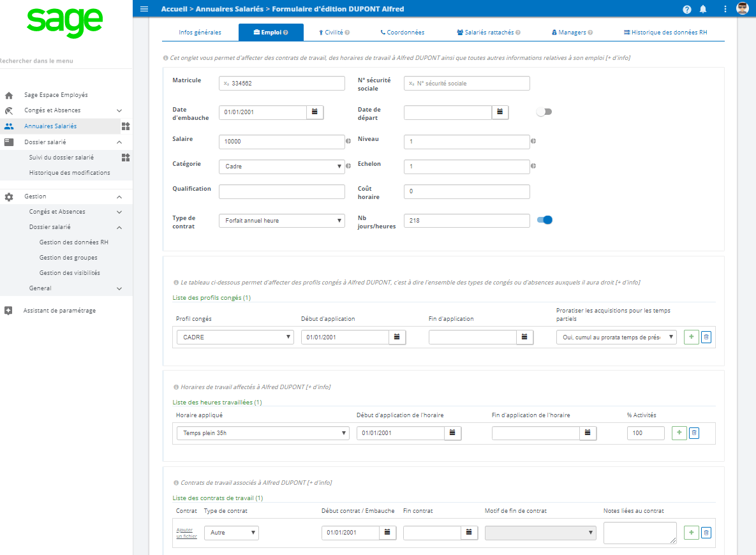Delete the Temps plein 35h row
756x555 pixels.
(x=694, y=433)
